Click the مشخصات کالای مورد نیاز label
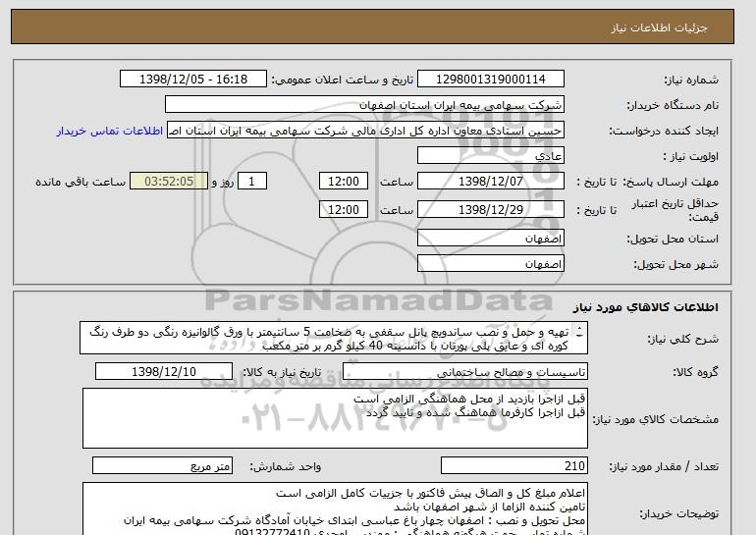This screenshot has width=756, height=535. point(655,419)
